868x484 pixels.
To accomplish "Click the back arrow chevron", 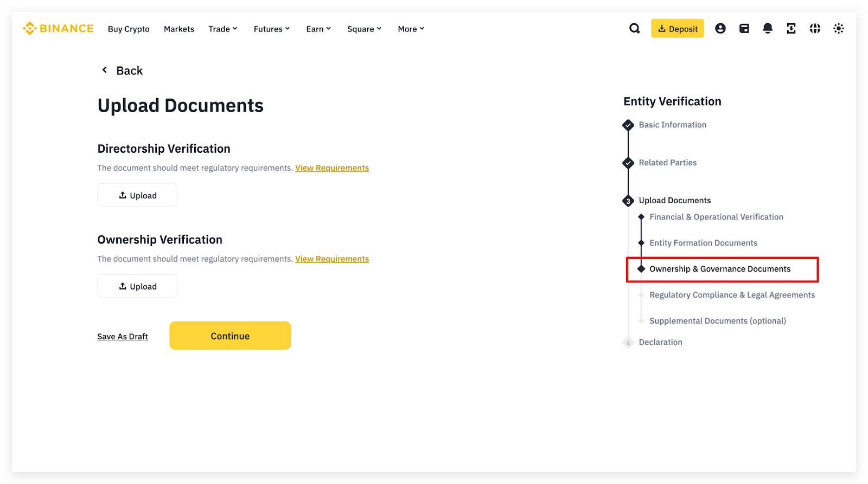I will [105, 70].
